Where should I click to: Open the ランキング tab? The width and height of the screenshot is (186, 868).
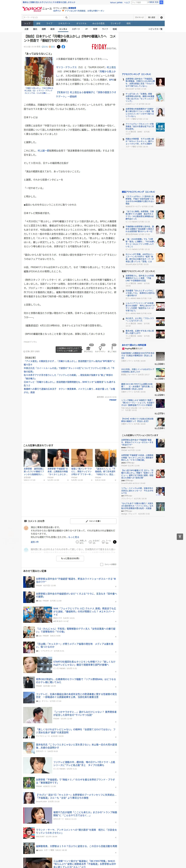click(115, 24)
